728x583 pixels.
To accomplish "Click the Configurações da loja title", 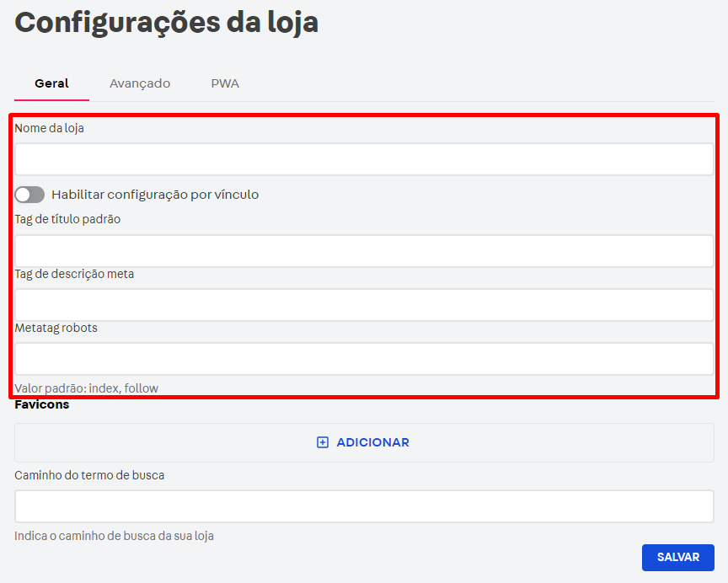I will [166, 23].
